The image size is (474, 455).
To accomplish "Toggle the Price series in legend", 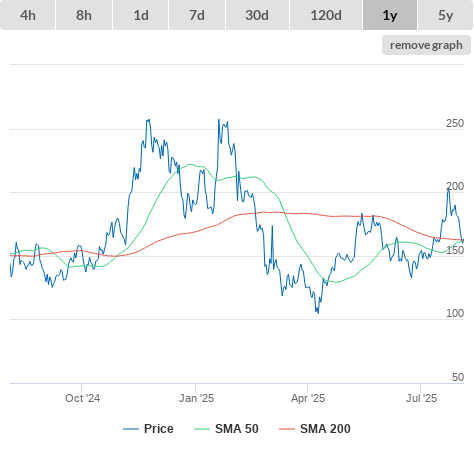I will click(148, 429).
